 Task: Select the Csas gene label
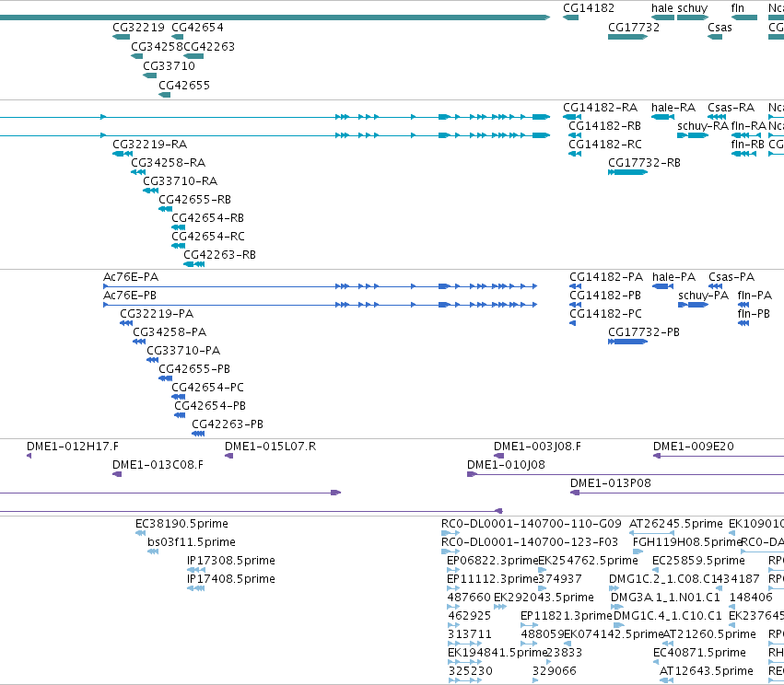pyautogui.click(x=720, y=28)
